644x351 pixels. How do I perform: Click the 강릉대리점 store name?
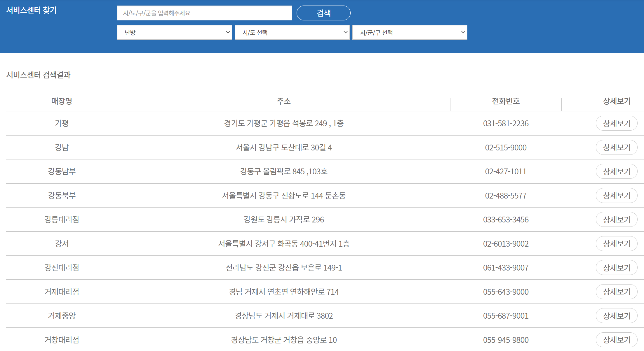tap(62, 220)
